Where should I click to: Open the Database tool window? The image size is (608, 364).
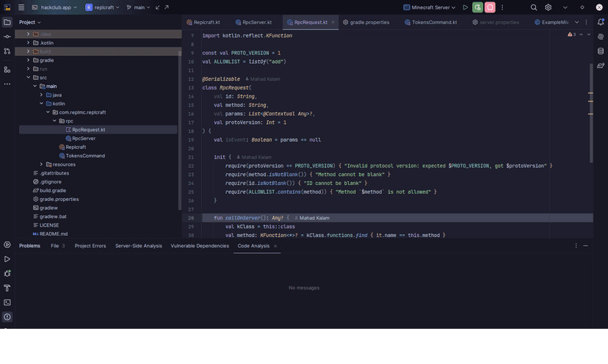(x=600, y=51)
